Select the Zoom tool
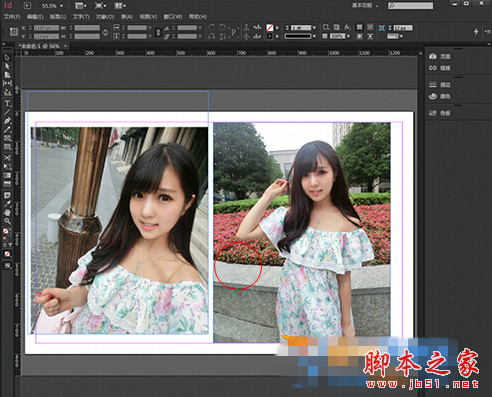 tap(7, 221)
